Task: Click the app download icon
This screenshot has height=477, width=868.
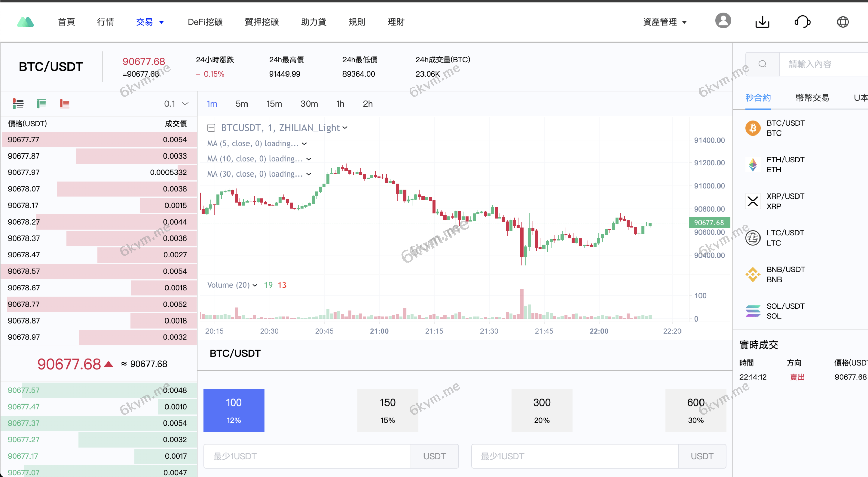Action: point(763,21)
